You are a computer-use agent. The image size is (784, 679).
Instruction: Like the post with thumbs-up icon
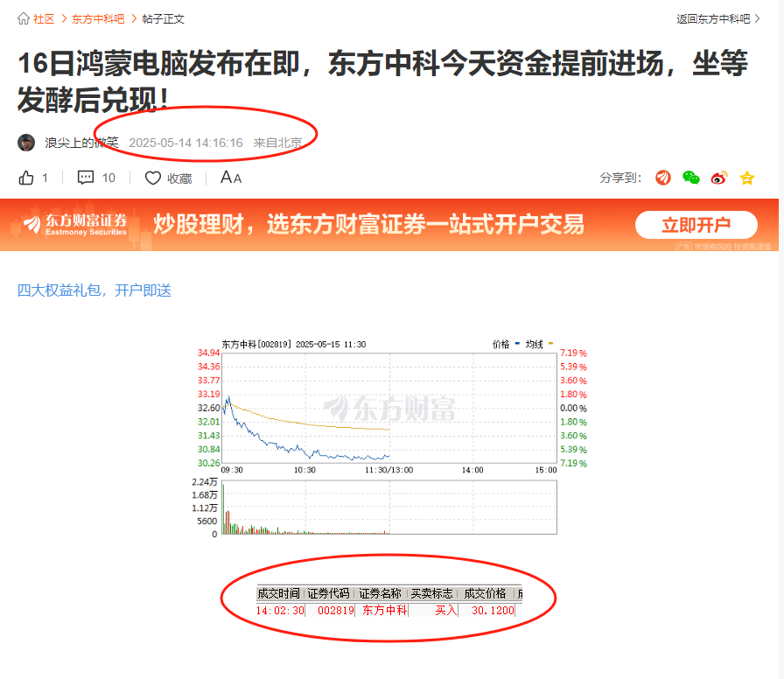[x=26, y=178]
